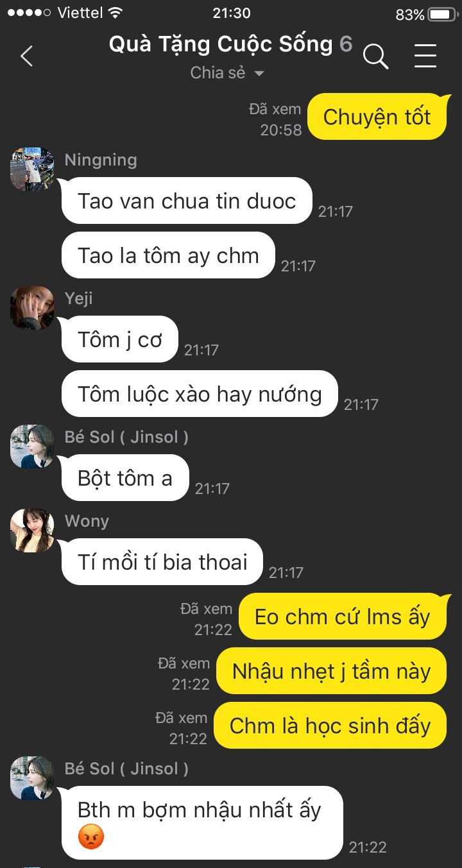This screenshot has height=868, width=462.
Task: Tap the Bột tôm a message
Action: click(x=125, y=478)
